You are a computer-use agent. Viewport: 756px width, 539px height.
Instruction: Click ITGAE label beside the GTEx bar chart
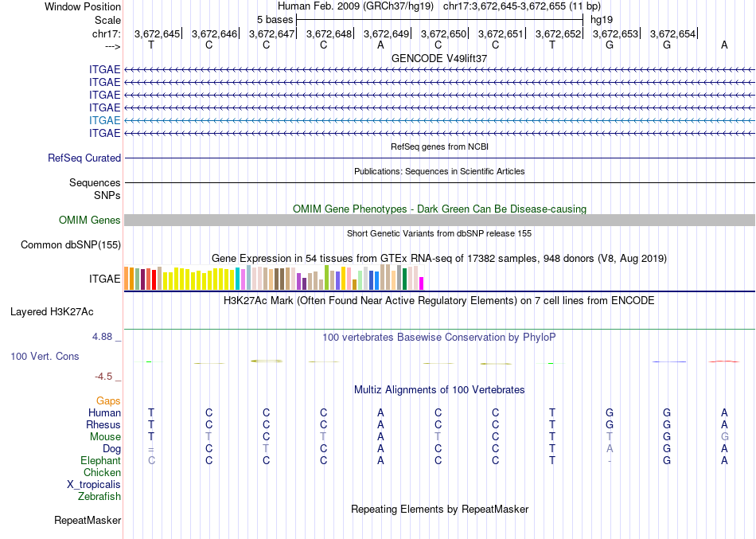(104, 279)
